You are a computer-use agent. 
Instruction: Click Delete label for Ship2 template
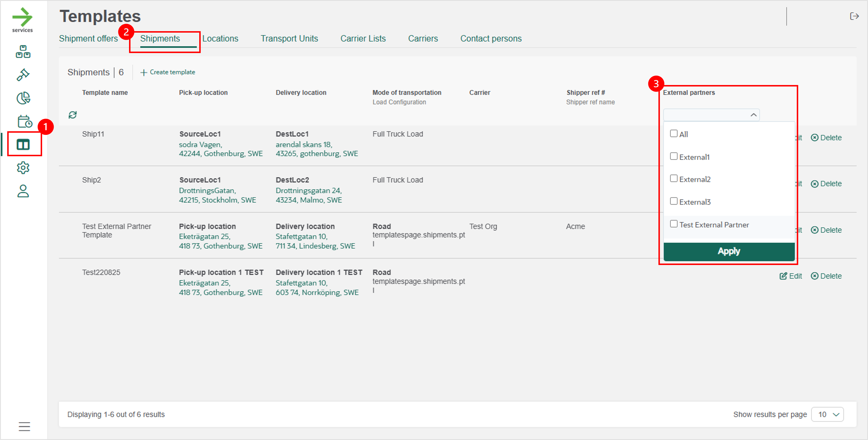click(831, 184)
